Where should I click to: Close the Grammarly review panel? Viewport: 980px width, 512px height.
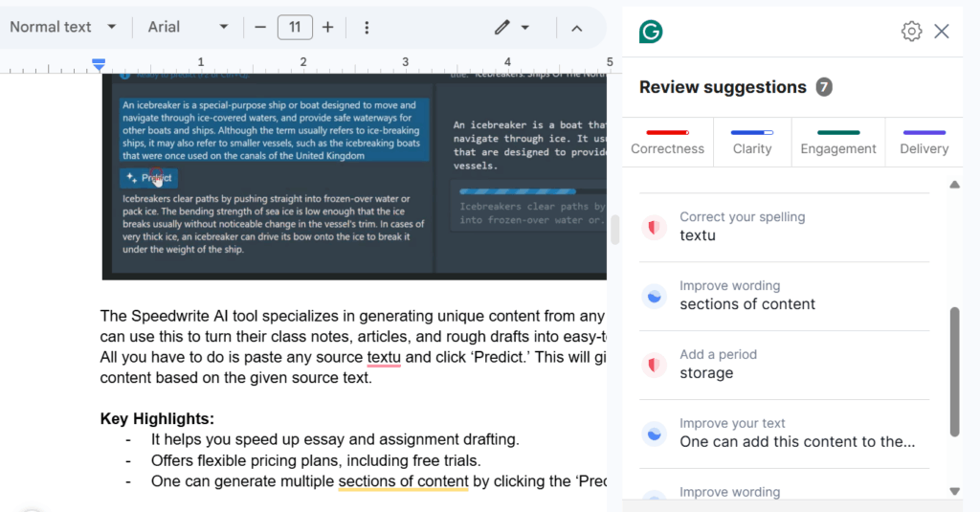[942, 32]
